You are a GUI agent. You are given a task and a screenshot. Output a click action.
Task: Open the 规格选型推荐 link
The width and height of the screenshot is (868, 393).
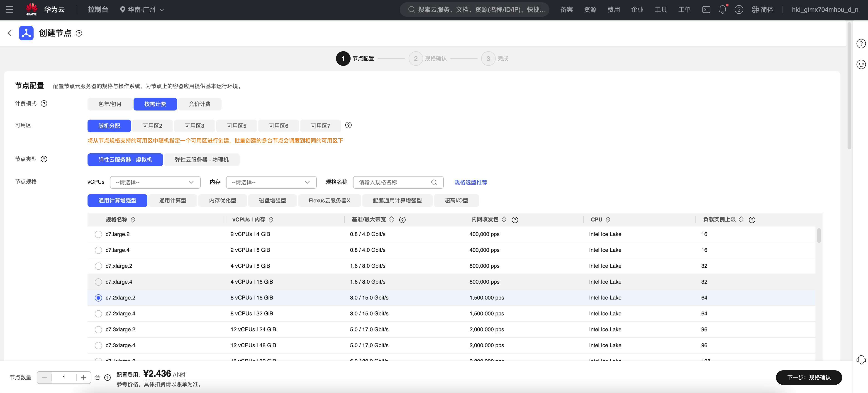[x=470, y=182]
